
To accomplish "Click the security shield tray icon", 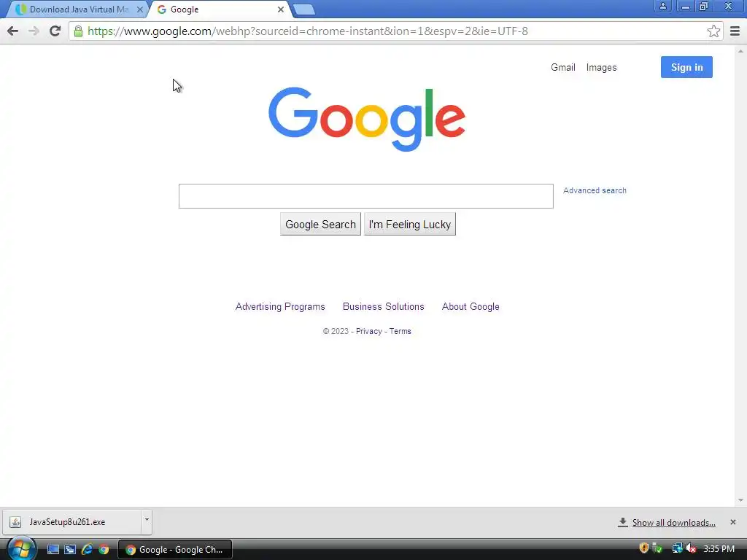I will pyautogui.click(x=643, y=548).
